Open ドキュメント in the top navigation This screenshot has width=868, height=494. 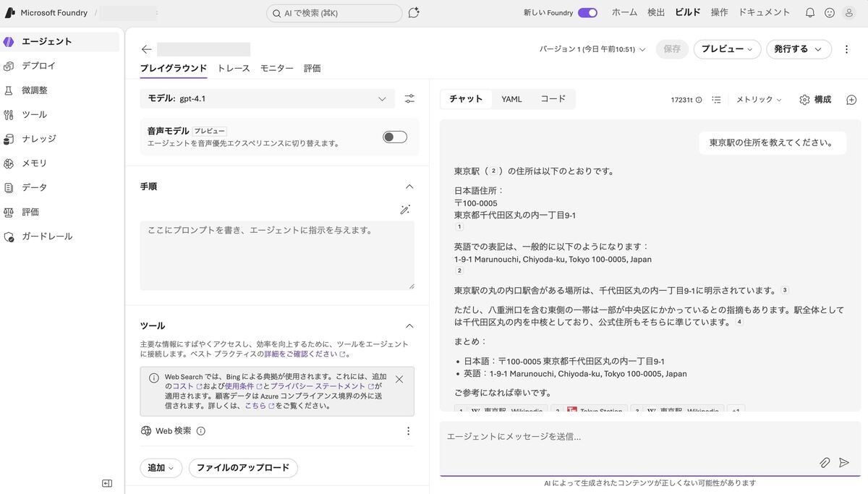[765, 13]
